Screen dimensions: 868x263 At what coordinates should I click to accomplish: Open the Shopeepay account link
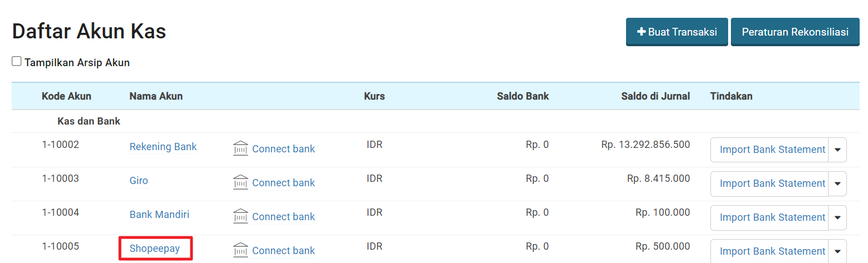[155, 249]
